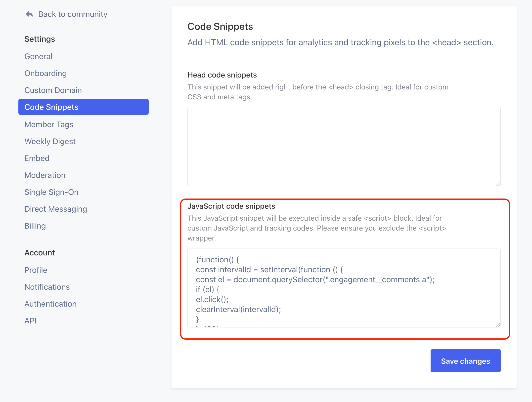
Task: Navigate to Single Sign-On page
Action: tap(51, 192)
